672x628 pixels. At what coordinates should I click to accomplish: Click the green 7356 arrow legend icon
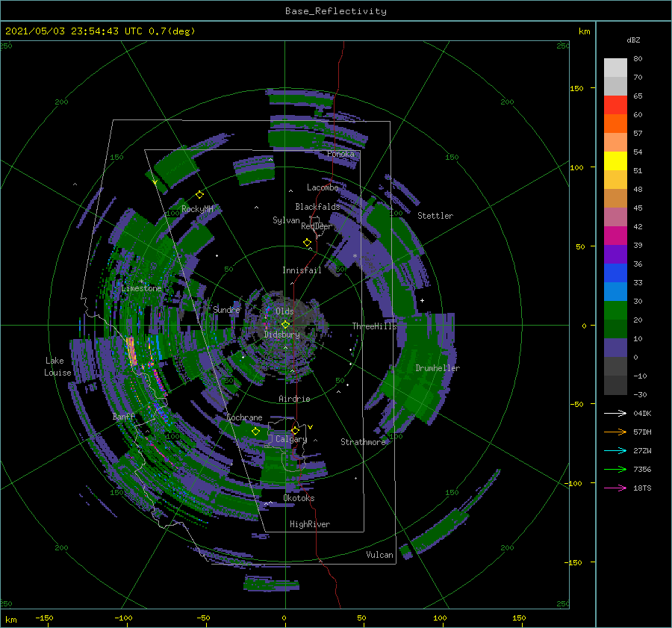[x=615, y=470]
